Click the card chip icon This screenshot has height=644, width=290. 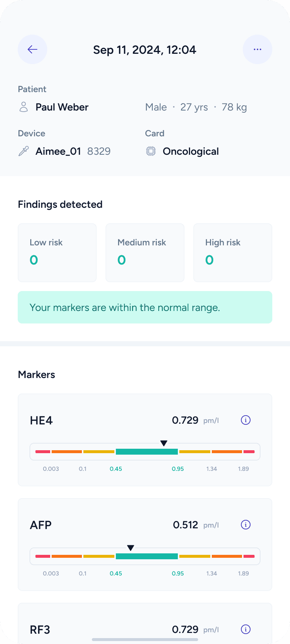[x=151, y=151]
